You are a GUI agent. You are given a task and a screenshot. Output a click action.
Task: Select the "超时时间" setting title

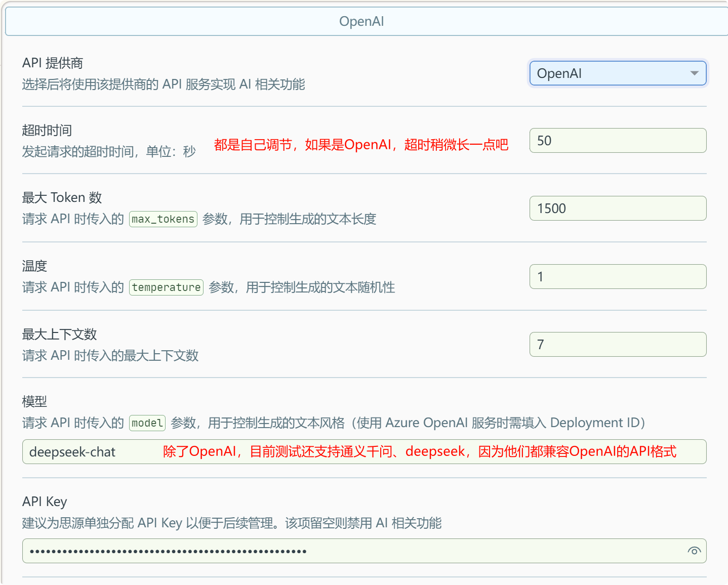[47, 131]
